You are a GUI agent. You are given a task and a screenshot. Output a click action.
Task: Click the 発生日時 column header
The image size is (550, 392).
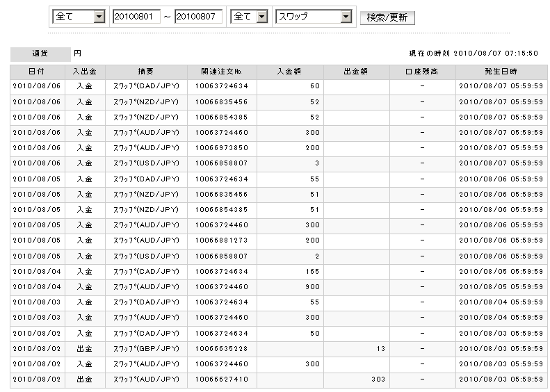pos(501,72)
